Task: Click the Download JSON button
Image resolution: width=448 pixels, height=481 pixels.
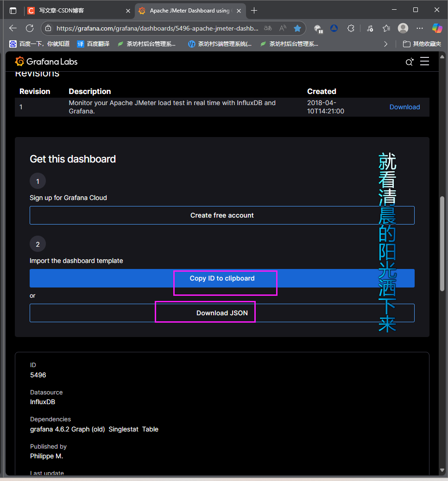Action: [x=222, y=313]
